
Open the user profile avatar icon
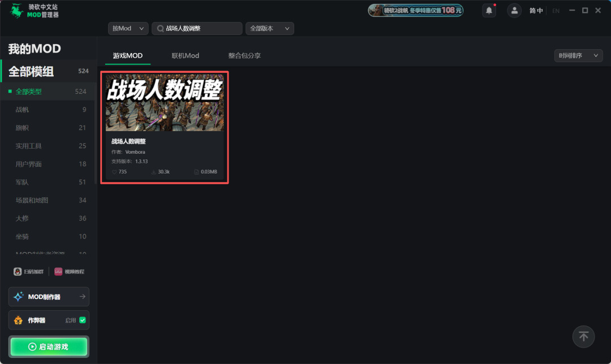[514, 11]
